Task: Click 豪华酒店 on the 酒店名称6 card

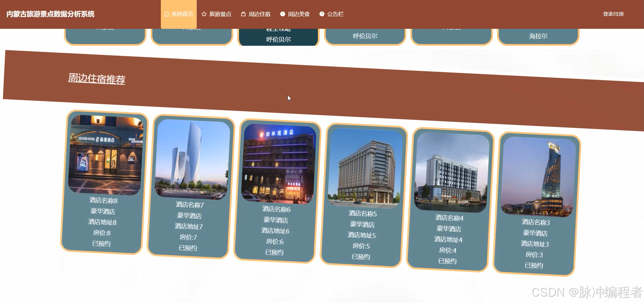Action: tap(276, 220)
